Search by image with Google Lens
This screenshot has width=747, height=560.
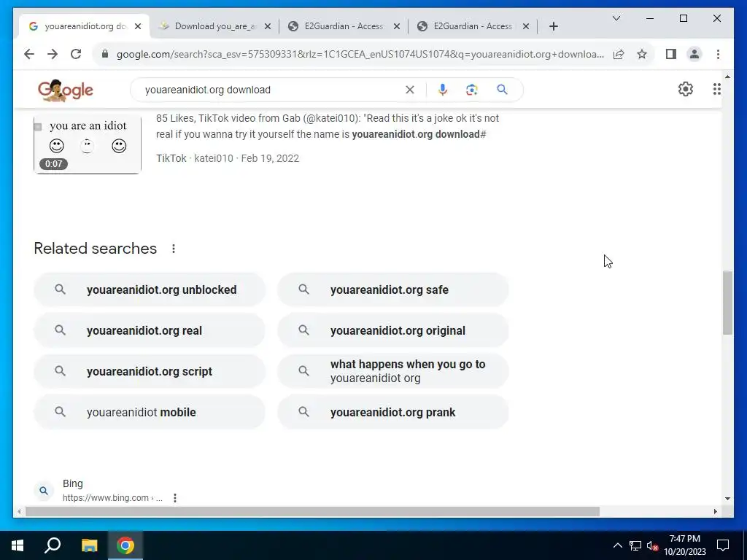pyautogui.click(x=472, y=90)
